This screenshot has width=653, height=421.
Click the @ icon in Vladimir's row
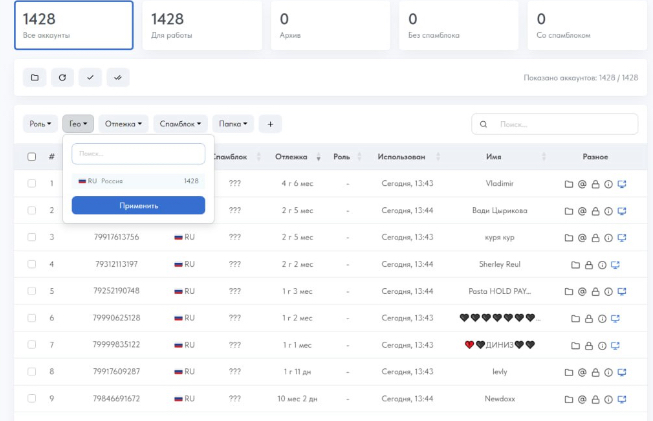point(582,184)
